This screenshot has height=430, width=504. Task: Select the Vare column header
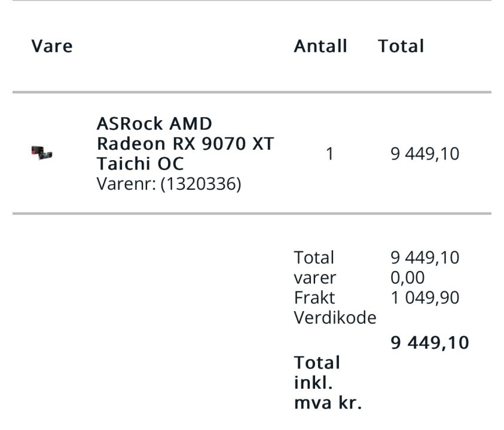click(52, 47)
